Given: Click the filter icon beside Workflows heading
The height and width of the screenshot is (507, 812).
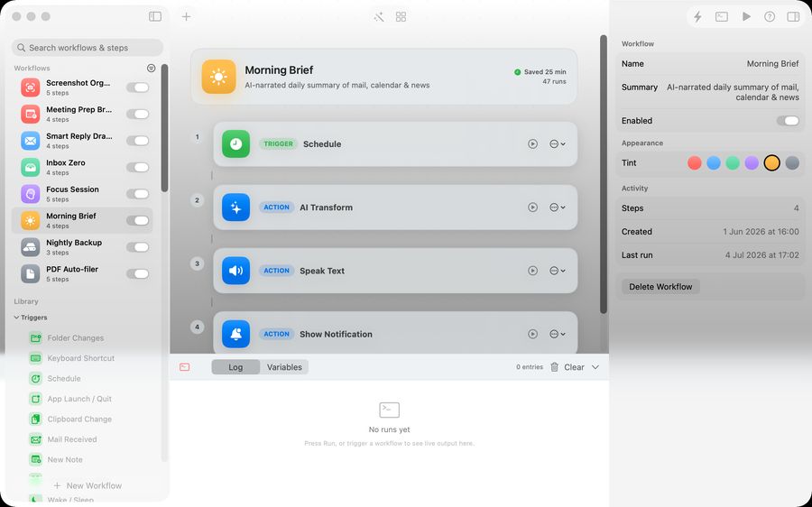Looking at the screenshot, I should pyautogui.click(x=152, y=68).
